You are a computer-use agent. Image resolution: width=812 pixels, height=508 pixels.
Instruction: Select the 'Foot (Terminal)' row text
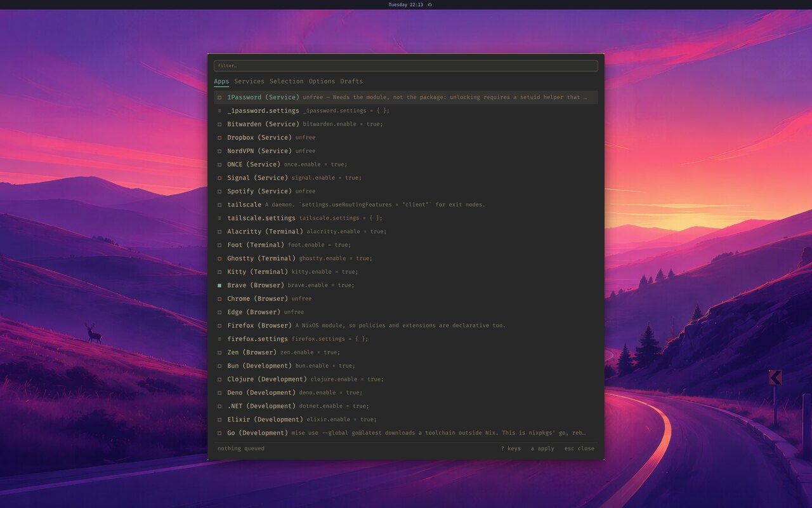256,245
